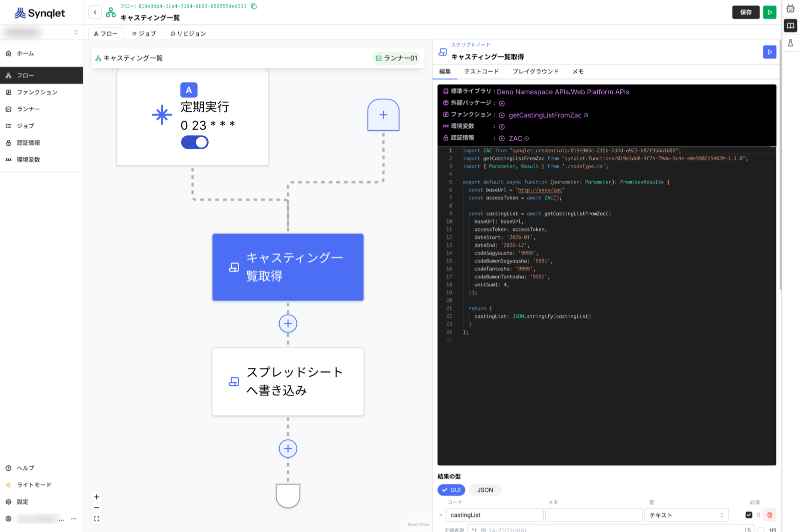Zoom in on the flow canvas
Image resolution: width=799 pixels, height=532 pixels.
97,497
